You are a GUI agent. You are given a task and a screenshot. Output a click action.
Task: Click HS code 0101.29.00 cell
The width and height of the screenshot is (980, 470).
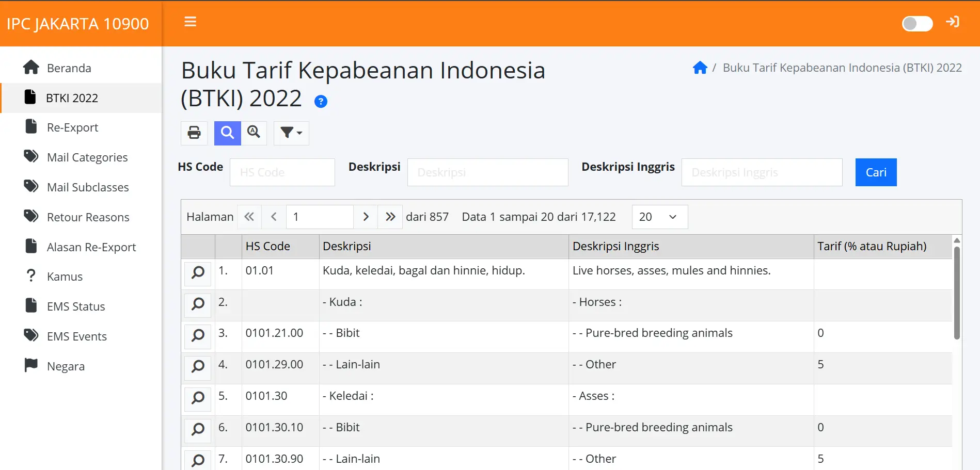tap(280, 368)
